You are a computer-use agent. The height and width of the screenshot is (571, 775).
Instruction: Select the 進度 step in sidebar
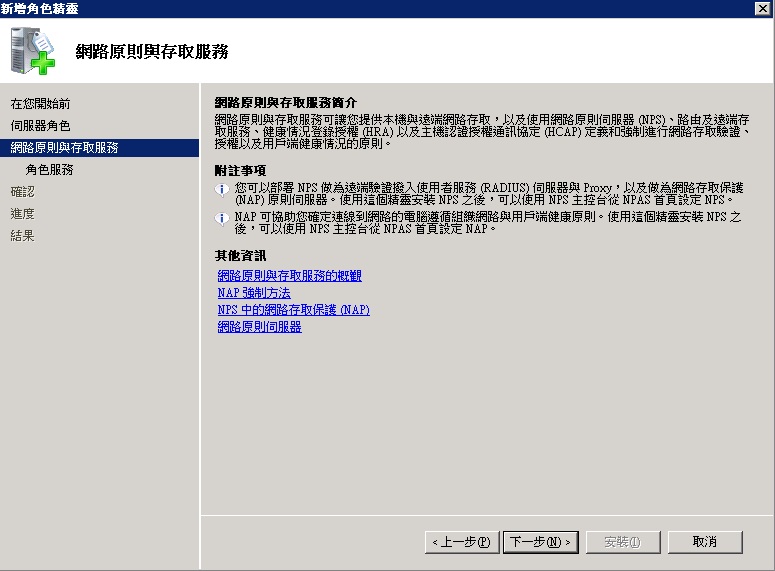23,214
